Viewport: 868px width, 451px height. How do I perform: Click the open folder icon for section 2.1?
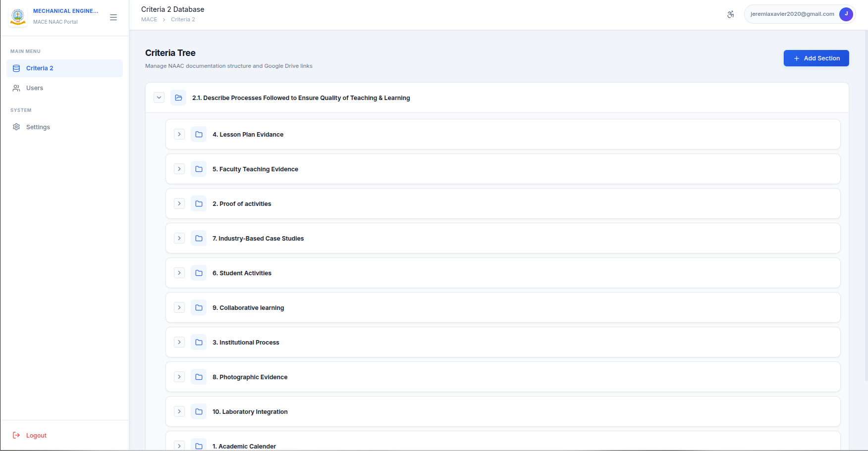click(x=178, y=98)
